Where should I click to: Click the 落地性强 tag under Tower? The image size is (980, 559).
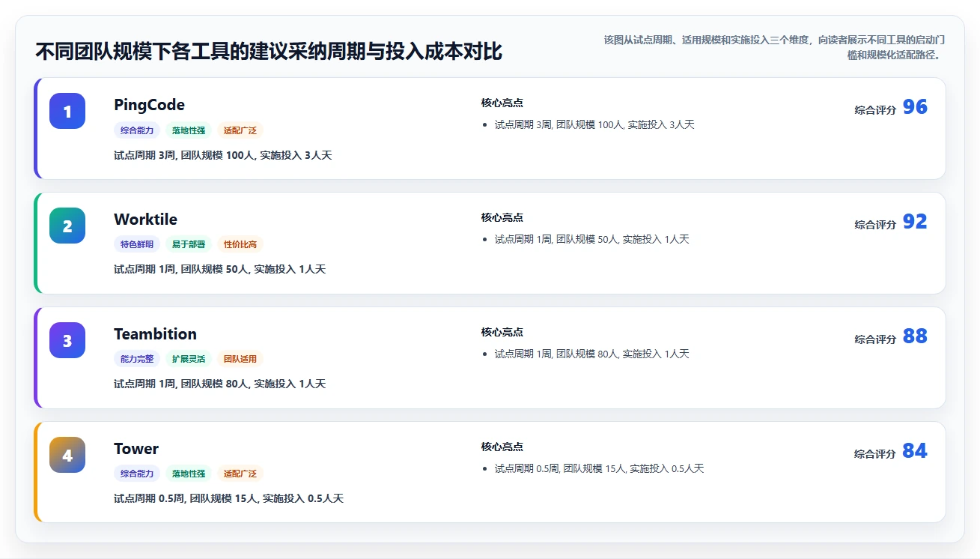189,474
